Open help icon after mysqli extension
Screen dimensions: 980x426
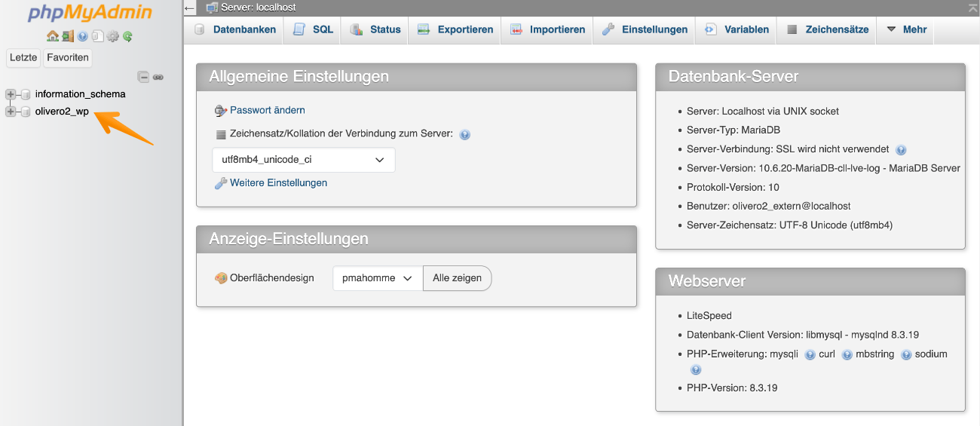pyautogui.click(x=810, y=354)
